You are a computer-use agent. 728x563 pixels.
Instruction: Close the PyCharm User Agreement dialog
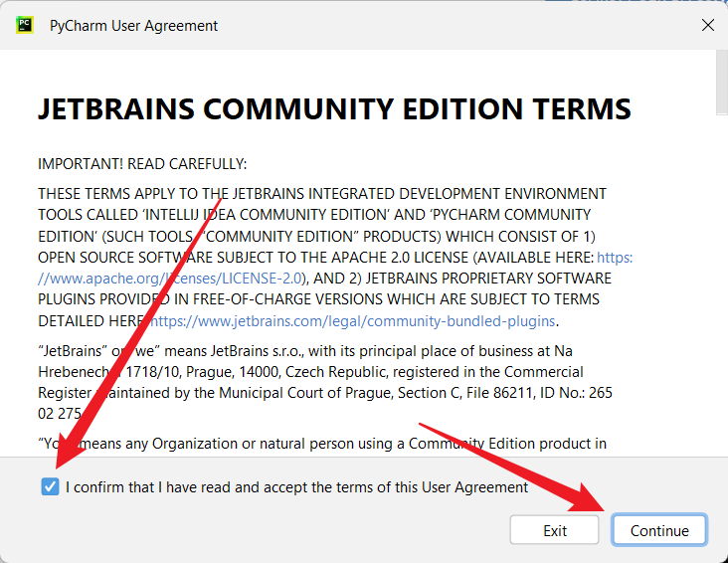(x=707, y=26)
